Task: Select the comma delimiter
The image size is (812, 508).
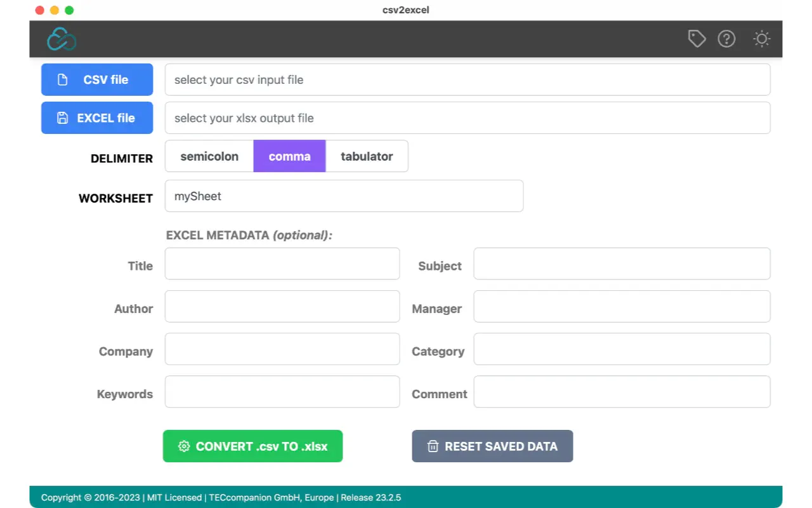Action: pos(289,156)
